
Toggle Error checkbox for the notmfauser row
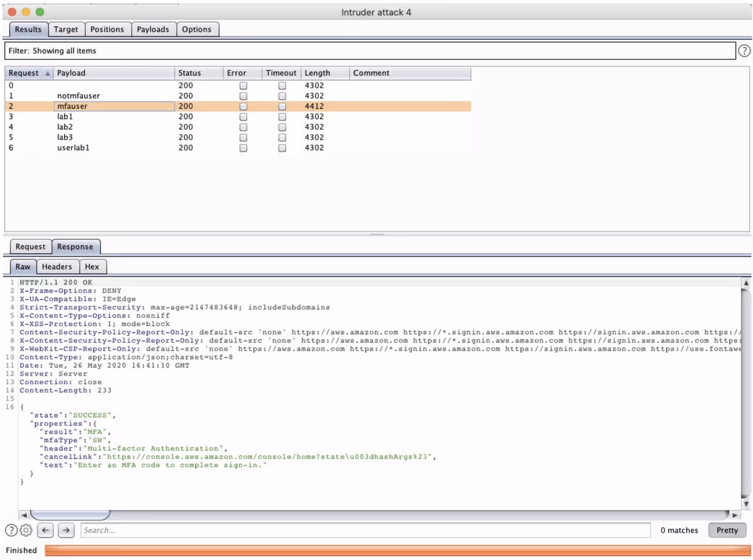click(x=243, y=96)
